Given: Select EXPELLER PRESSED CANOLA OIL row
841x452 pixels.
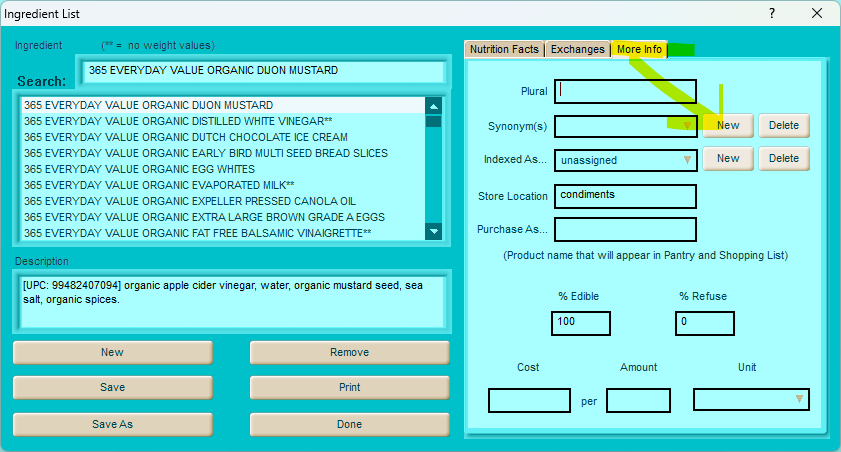Looking at the screenshot, I should click(x=223, y=202).
